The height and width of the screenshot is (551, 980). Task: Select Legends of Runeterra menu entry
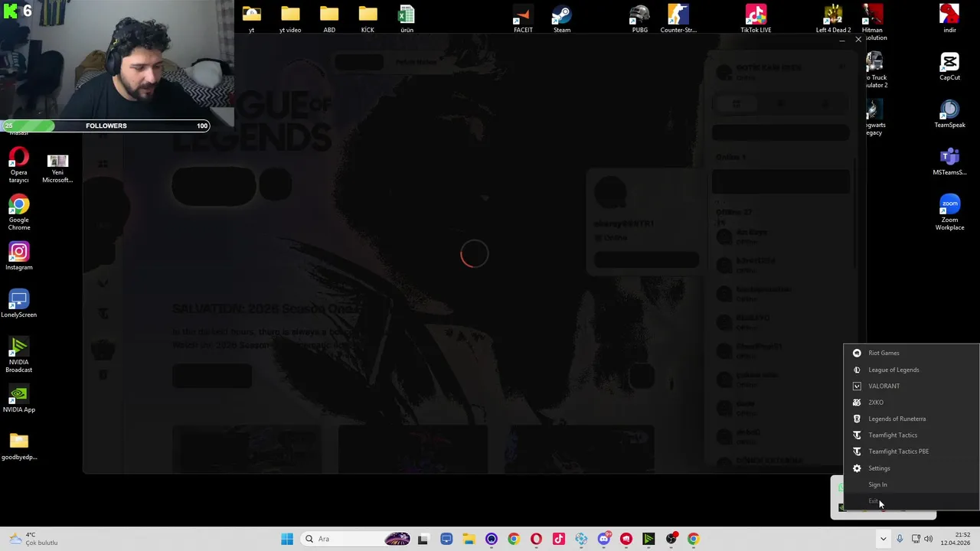pos(911,419)
